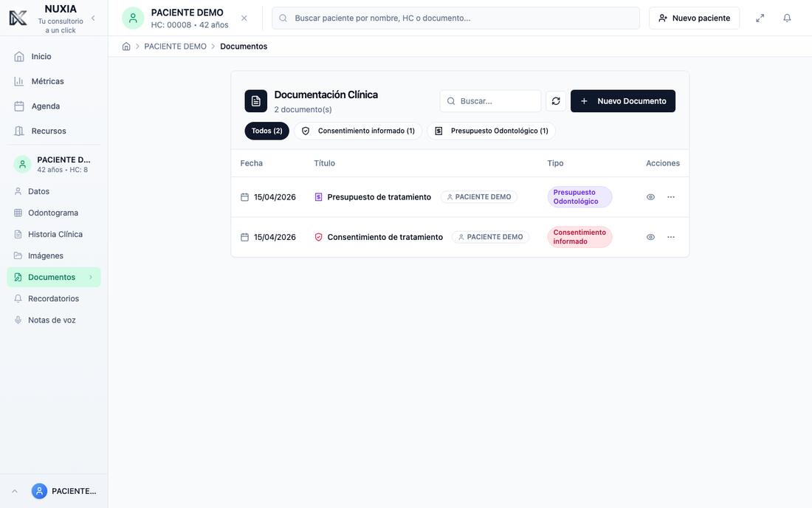812x508 pixels.
Task: Click the Presupuesto Odontológico type badge
Action: 579,197
